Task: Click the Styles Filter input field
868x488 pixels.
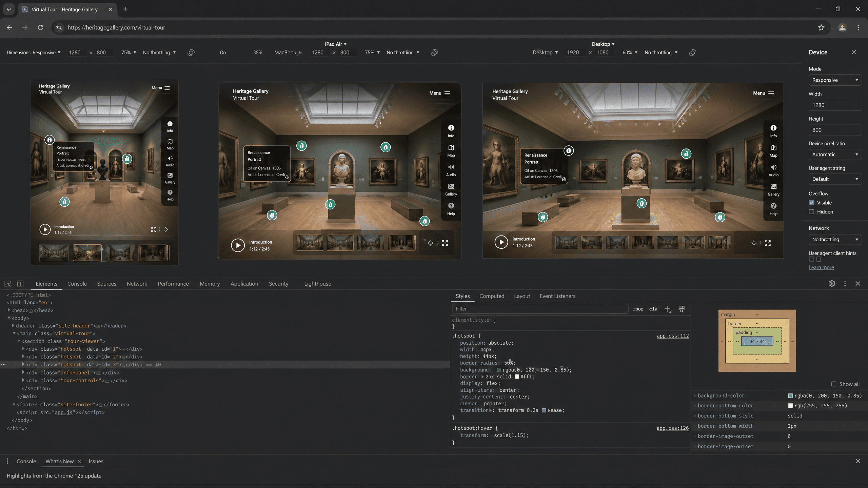Action: [x=540, y=309]
